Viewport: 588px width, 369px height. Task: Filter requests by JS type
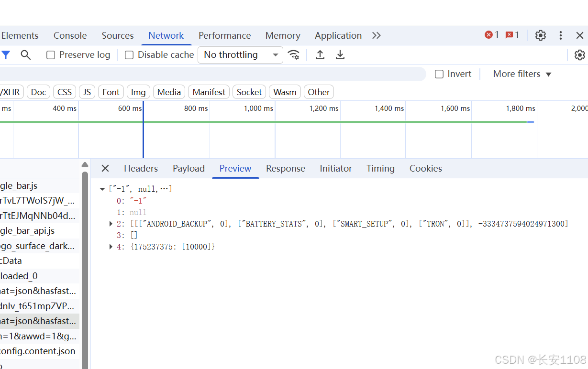click(87, 92)
